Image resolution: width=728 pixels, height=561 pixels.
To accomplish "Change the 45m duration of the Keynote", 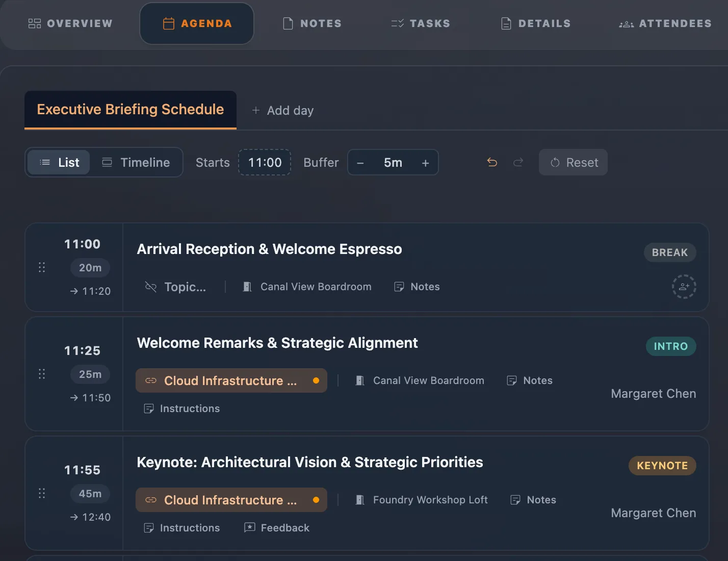I will tap(90, 494).
